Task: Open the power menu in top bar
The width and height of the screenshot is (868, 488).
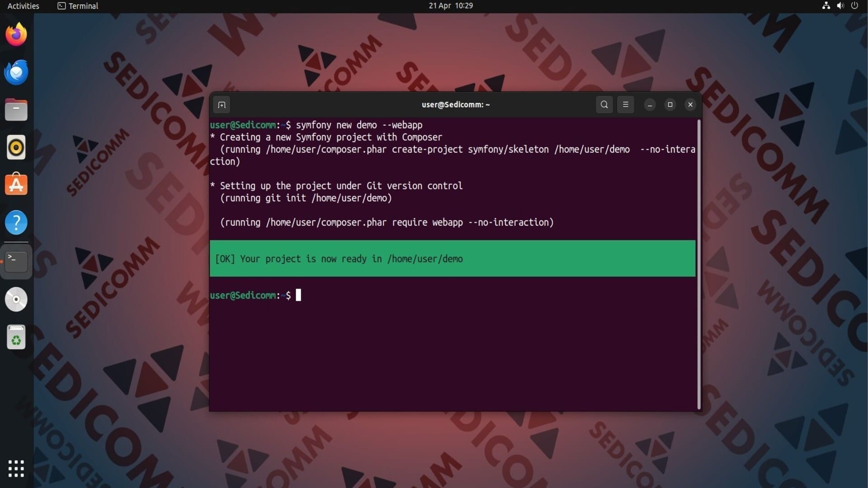Action: tap(854, 6)
